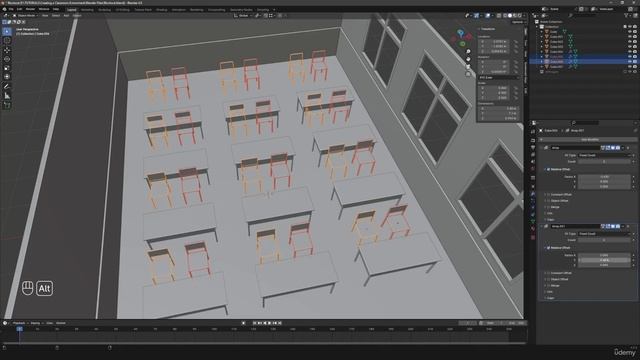The image size is (640, 360).
Task: Select the Transform tool
Action: click(7, 77)
